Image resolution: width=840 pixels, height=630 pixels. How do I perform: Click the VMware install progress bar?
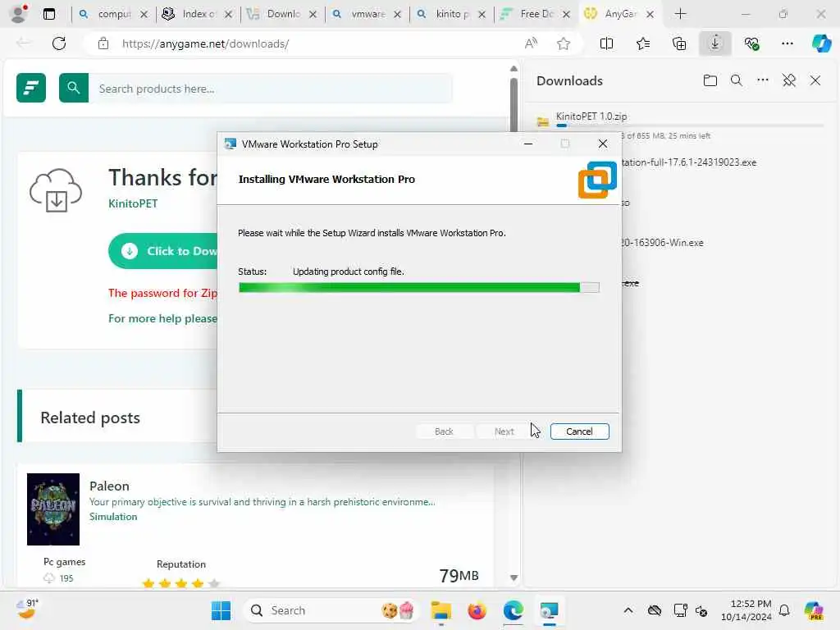point(419,288)
